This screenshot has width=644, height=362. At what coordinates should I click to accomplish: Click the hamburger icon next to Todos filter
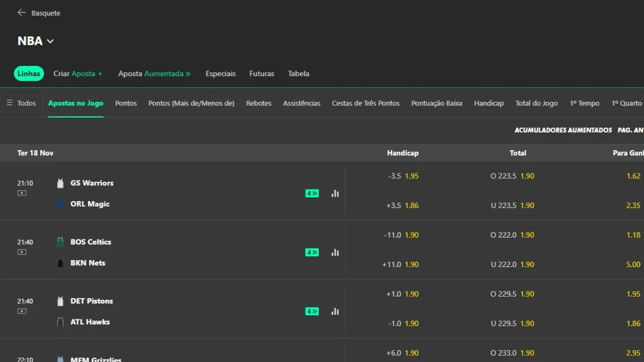pyautogui.click(x=9, y=102)
